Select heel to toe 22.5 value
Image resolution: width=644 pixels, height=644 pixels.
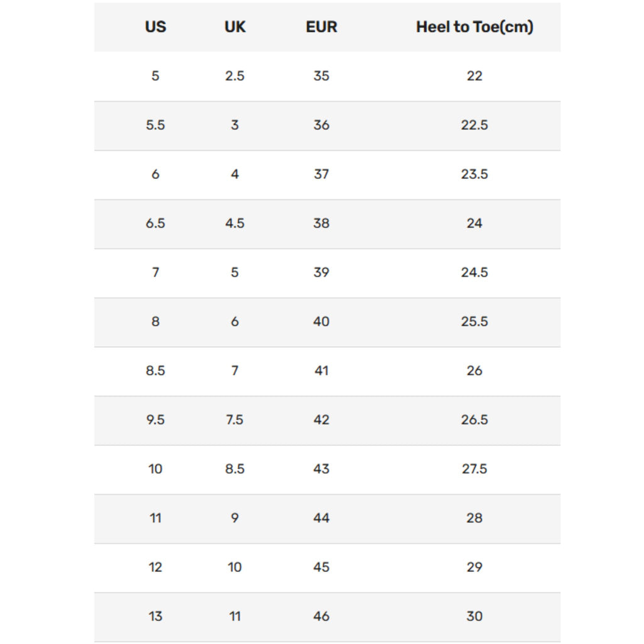(474, 125)
